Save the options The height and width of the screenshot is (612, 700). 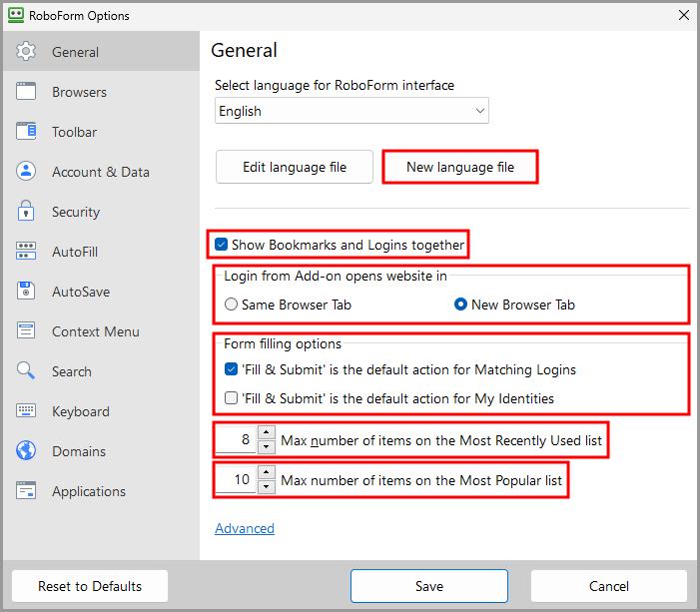pyautogui.click(x=429, y=586)
